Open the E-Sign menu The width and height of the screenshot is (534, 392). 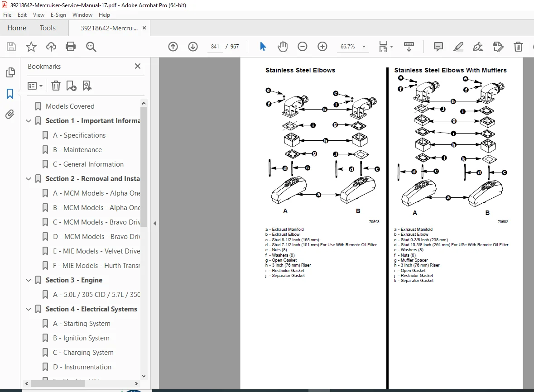pyautogui.click(x=58, y=15)
